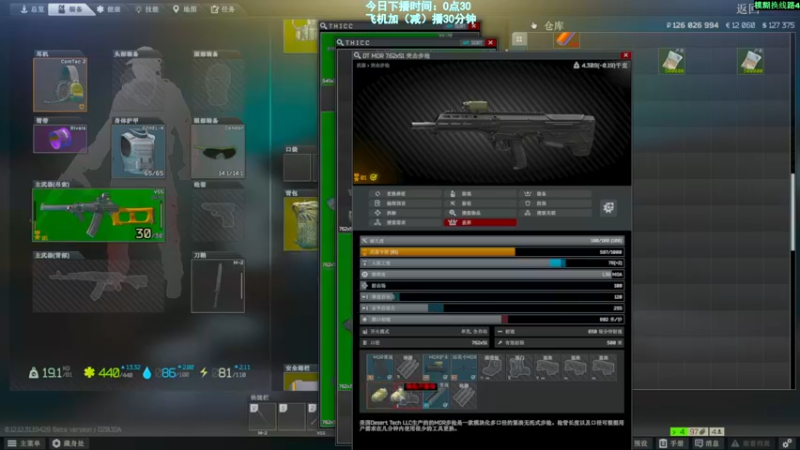This screenshot has width=800, height=450.
Task: Select the M-2 knife in scabbard slot
Action: click(x=218, y=286)
